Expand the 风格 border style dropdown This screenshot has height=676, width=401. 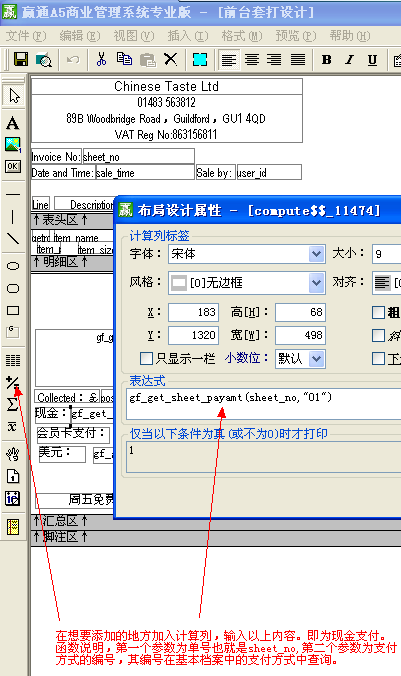pos(316,283)
